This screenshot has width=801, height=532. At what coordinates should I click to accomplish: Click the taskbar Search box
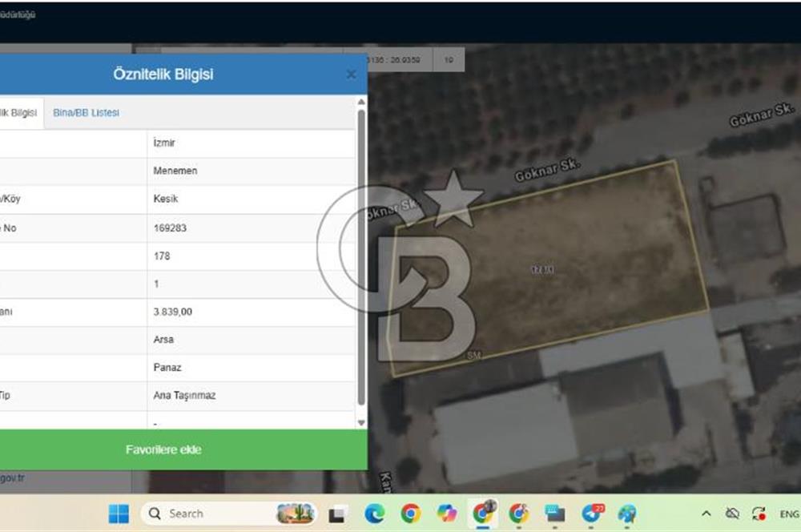pos(228,514)
